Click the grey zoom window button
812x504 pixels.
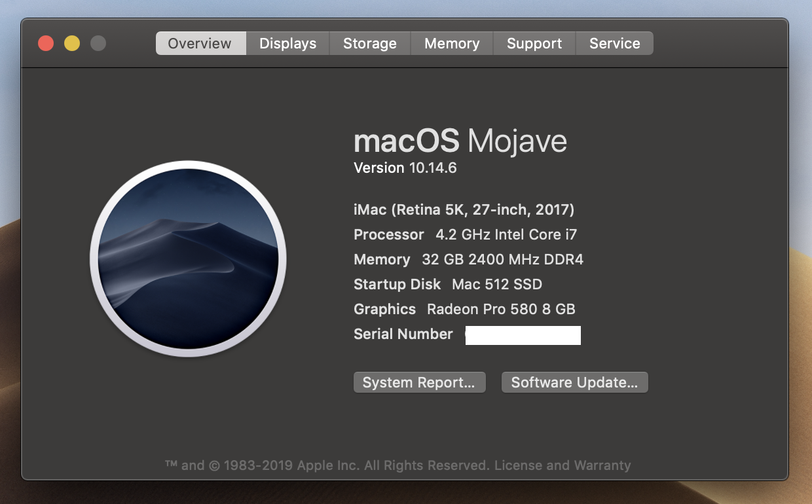tap(98, 44)
